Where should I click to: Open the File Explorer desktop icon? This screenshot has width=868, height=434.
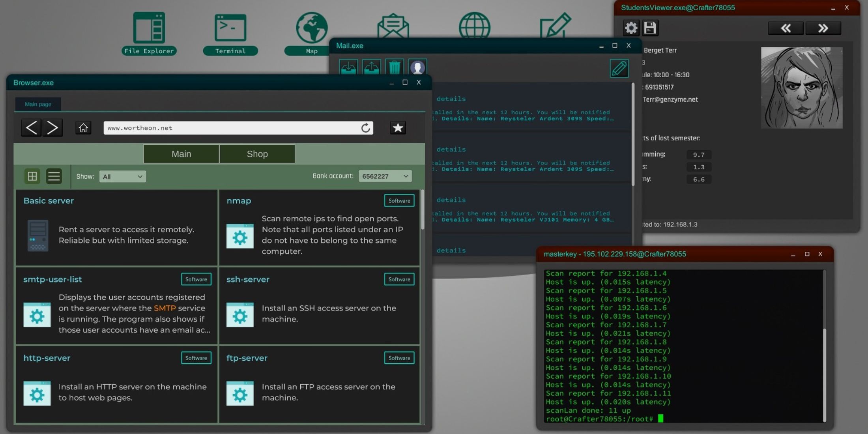point(149,33)
